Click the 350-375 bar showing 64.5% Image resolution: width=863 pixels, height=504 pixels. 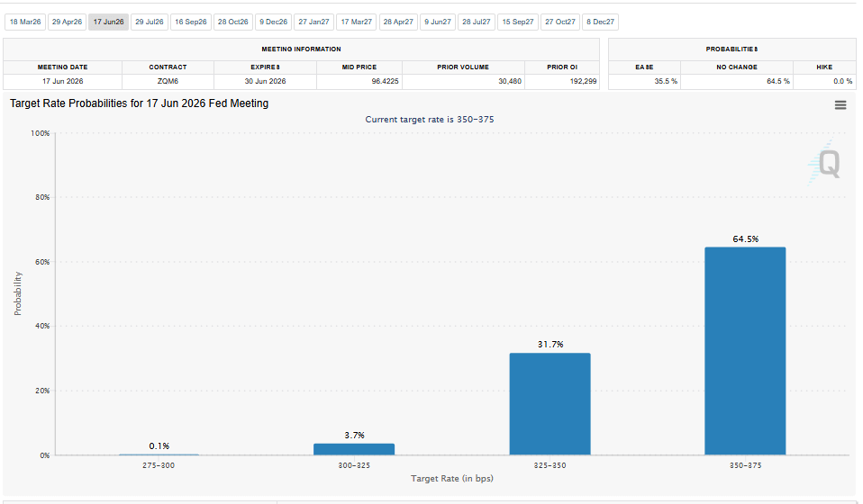[745, 351]
